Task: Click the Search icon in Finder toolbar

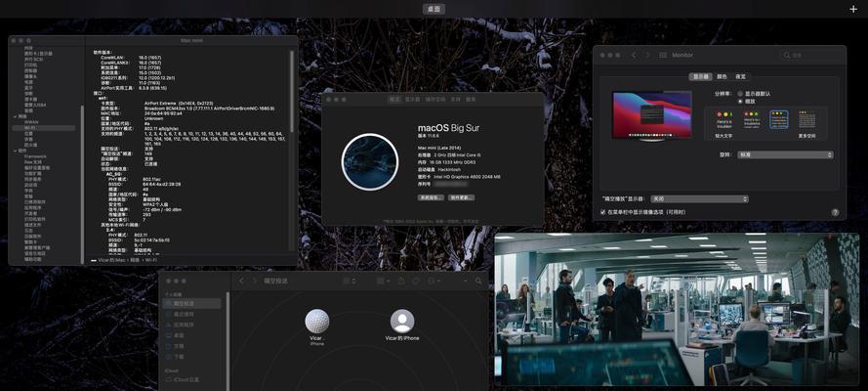Action: [478, 282]
